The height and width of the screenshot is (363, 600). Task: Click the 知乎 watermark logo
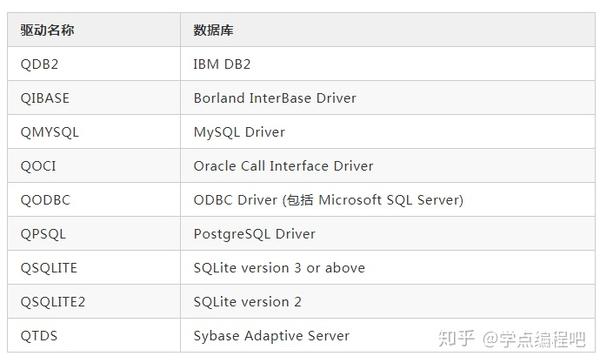pos(456,339)
